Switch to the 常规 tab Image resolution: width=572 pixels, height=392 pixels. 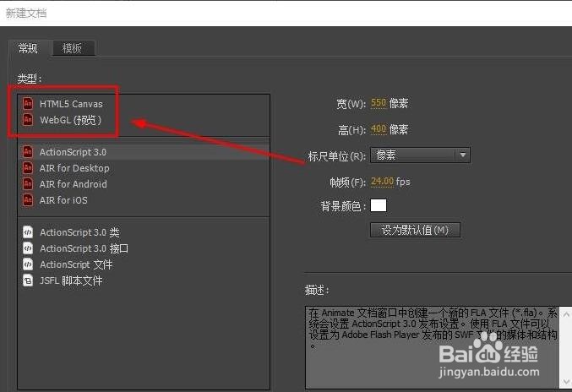coord(28,48)
